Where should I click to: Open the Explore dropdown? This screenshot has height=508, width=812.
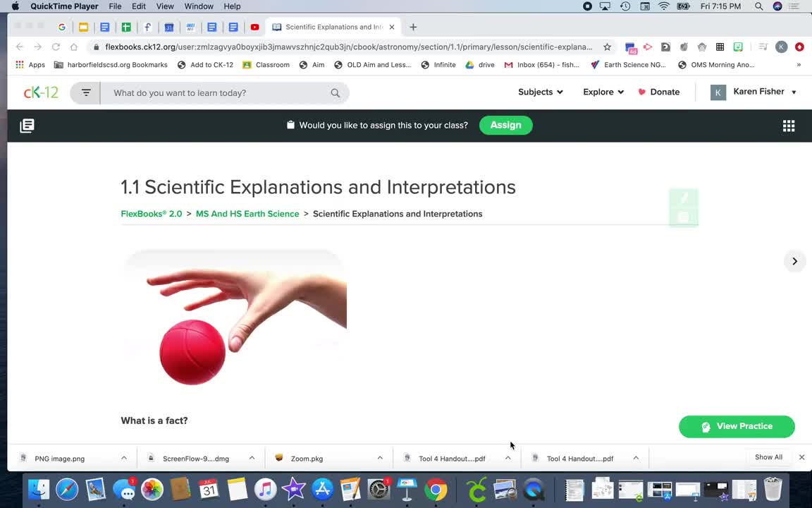click(603, 92)
